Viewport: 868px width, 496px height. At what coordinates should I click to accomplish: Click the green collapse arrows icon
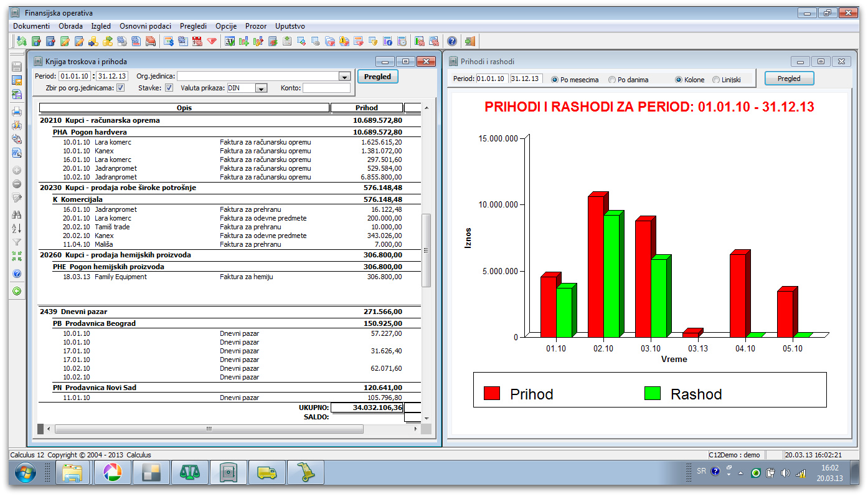click(17, 256)
